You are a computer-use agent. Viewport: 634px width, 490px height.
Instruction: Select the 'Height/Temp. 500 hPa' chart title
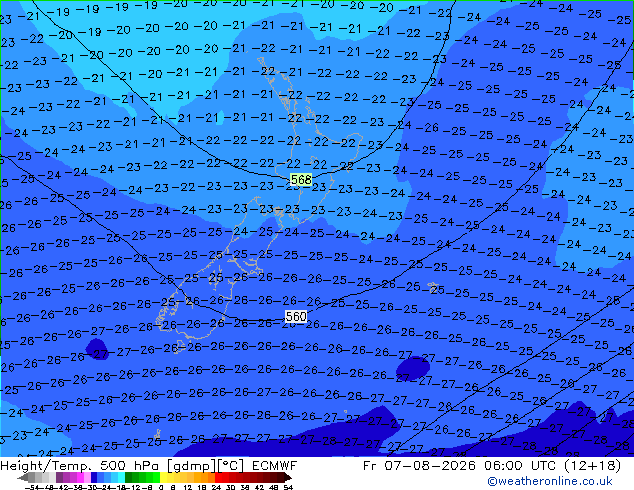pyautogui.click(x=80, y=466)
